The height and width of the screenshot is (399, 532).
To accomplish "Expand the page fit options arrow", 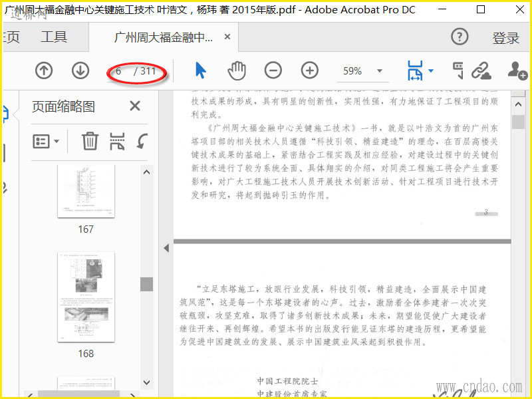I will click(x=431, y=71).
